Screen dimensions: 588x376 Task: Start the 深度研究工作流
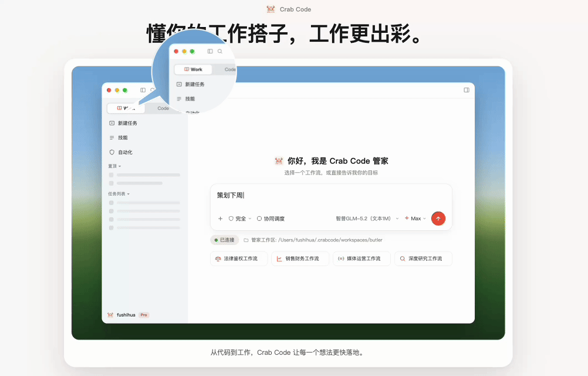tap(423, 258)
